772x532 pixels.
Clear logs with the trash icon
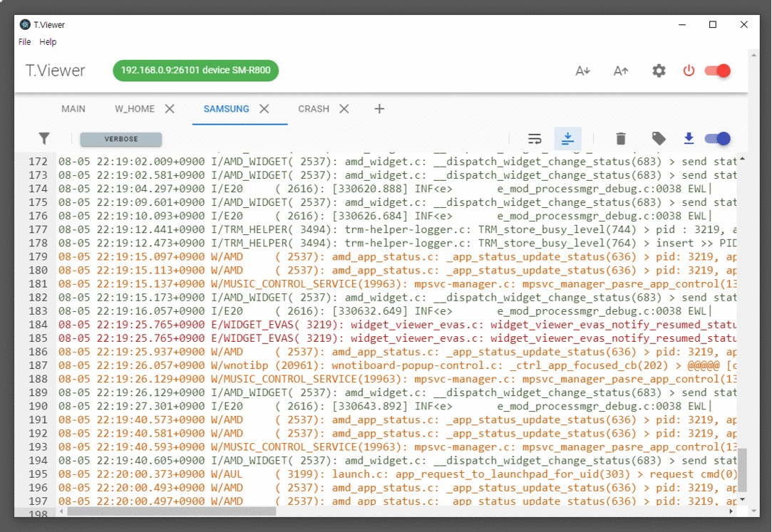[621, 139]
